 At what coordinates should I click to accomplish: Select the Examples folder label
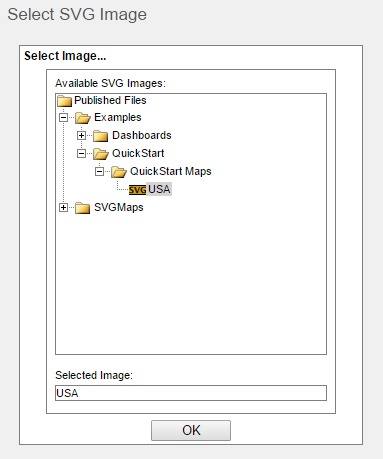pyautogui.click(x=118, y=117)
